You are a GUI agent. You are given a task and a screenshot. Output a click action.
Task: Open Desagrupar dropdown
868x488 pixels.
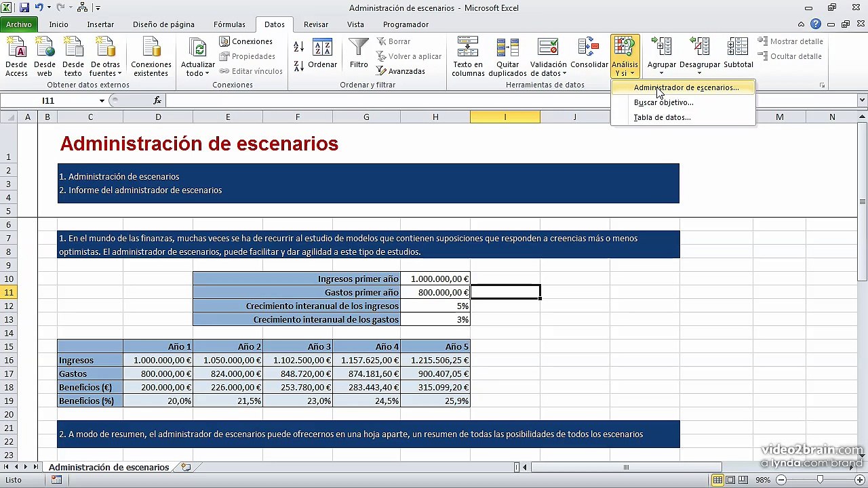click(x=699, y=57)
